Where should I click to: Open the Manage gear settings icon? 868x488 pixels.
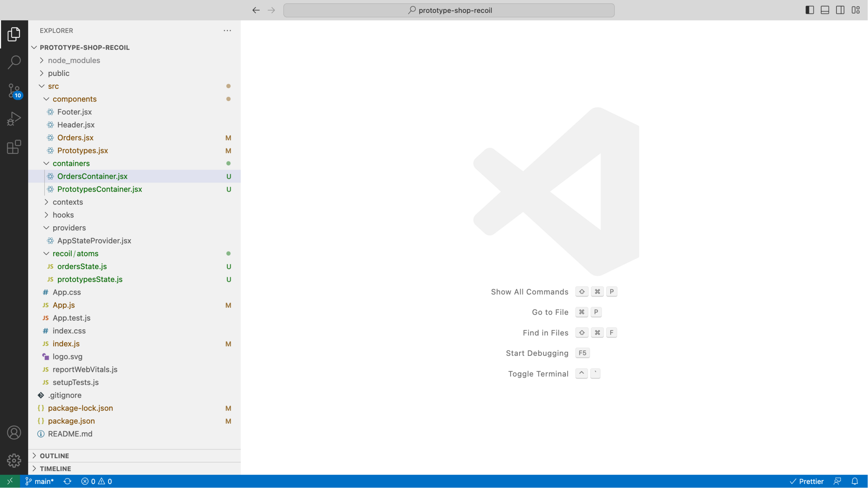14,460
